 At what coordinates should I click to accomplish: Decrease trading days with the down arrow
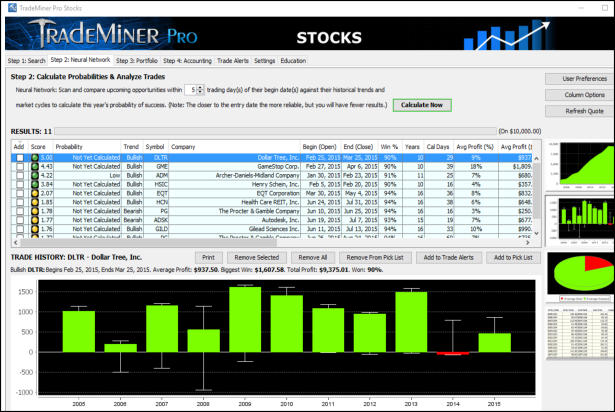tap(200, 92)
